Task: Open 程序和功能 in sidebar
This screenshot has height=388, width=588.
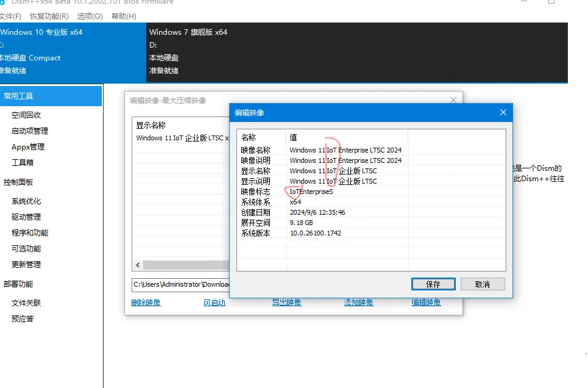Action: 30,233
